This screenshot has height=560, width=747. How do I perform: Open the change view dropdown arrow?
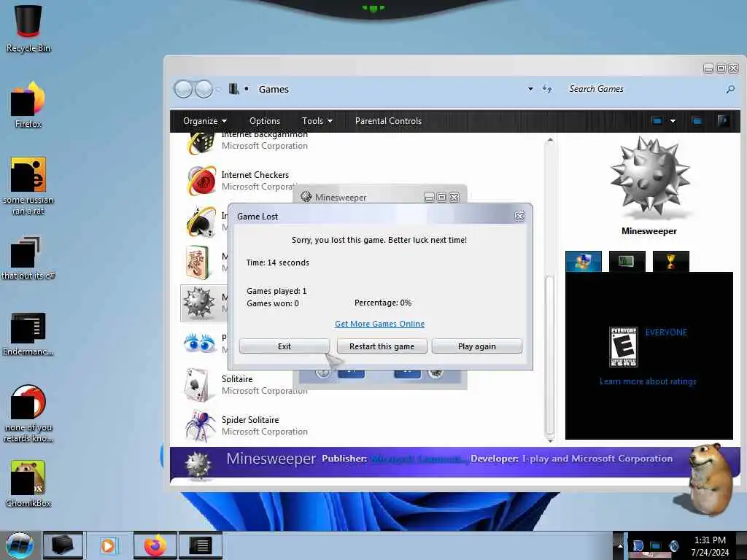click(x=673, y=121)
